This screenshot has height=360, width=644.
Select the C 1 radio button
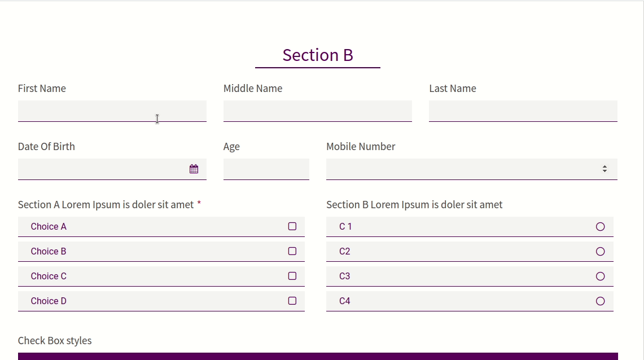click(600, 227)
